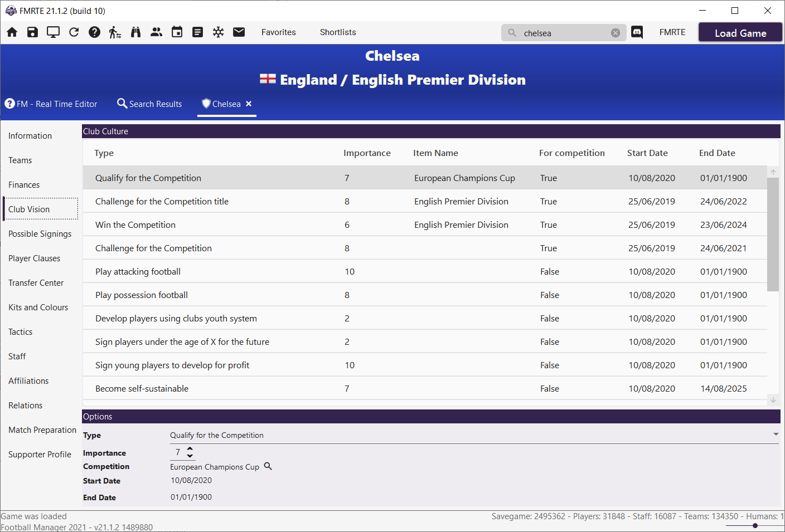Open the binoculars scout icon
Screen dimensions: 785x532
(135, 32)
